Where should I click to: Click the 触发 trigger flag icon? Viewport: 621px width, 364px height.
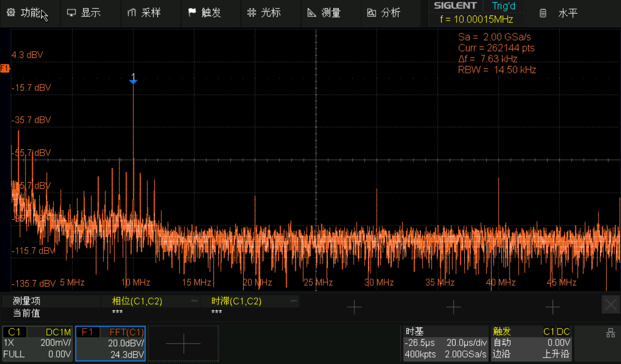pos(192,12)
